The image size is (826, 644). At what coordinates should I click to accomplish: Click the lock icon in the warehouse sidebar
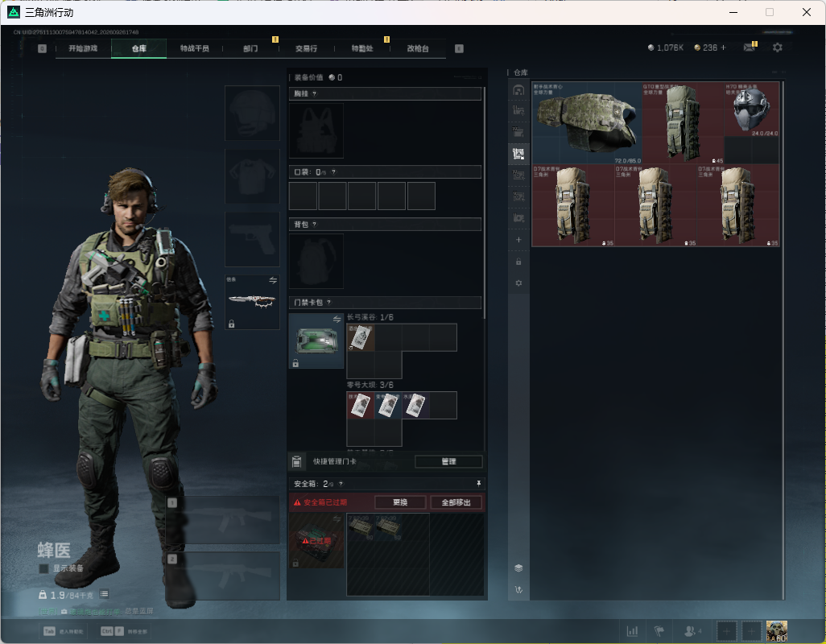[x=518, y=262]
